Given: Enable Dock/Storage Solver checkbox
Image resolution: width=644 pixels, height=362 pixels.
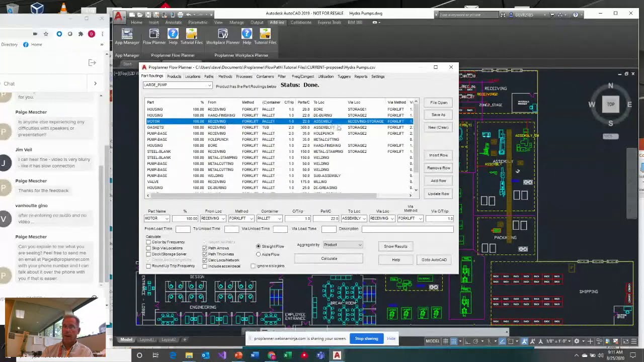Looking at the screenshot, I should click(x=148, y=254).
